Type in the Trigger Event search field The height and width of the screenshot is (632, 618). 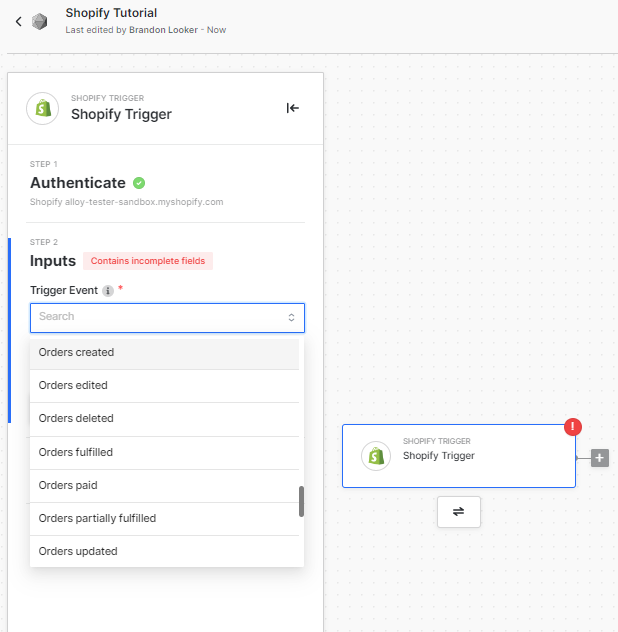click(x=160, y=317)
